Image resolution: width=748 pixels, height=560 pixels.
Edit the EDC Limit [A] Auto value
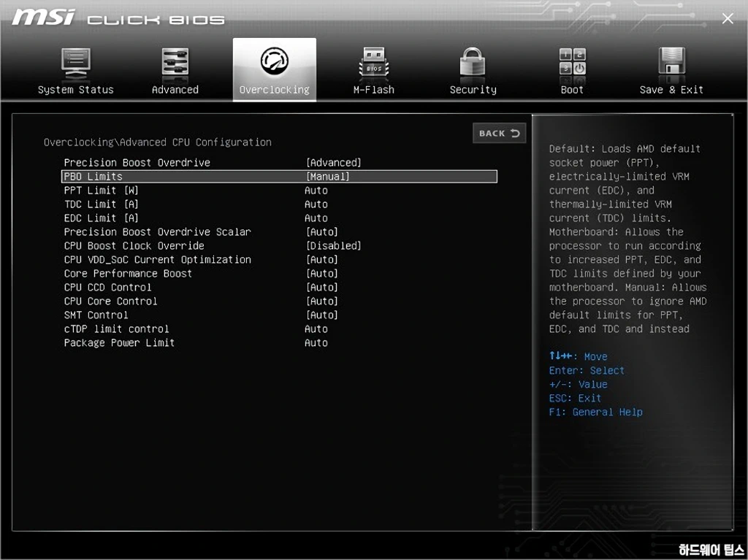tap(316, 218)
